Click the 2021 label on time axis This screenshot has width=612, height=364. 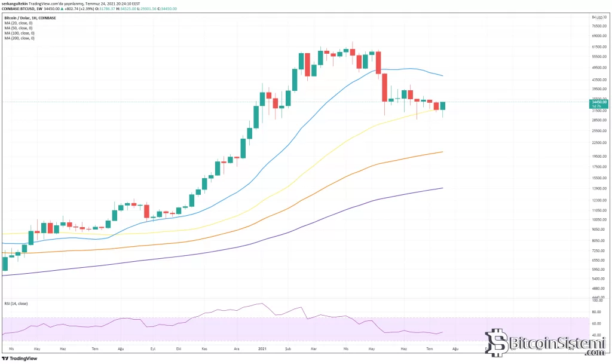261,347
